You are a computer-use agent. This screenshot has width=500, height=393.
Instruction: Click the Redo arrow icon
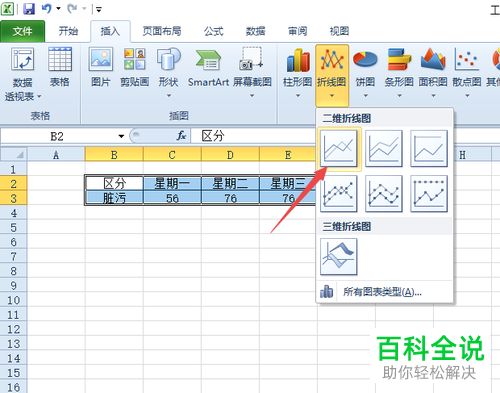coord(72,9)
